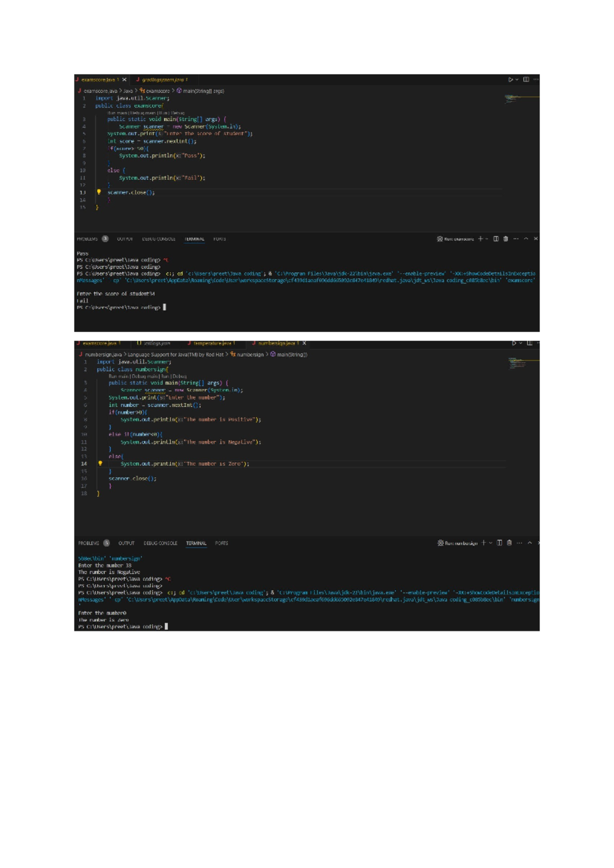The height and width of the screenshot is (868, 614).
Task: Click the lightbulb beside scanner.close() in examscore.java
Action: click(x=99, y=192)
